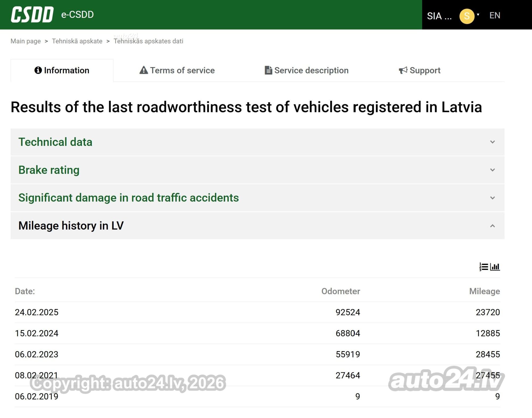532x418 pixels.
Task: Click the warning triangle icon
Action: [x=144, y=70]
